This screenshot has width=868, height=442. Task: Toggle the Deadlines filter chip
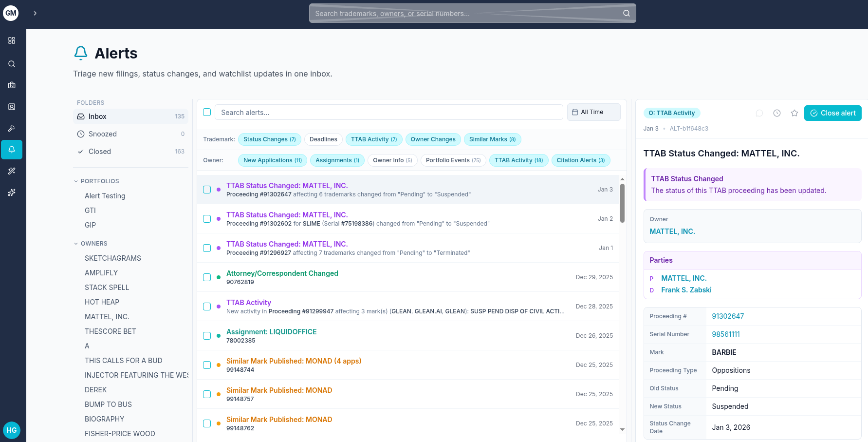pos(323,139)
